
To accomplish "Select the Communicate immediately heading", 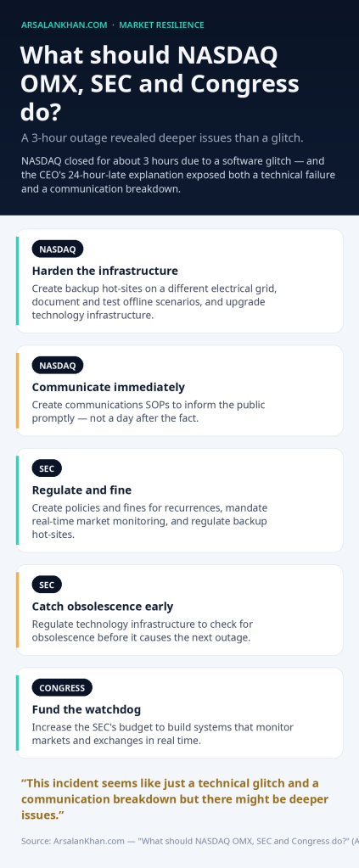I will point(109,387).
